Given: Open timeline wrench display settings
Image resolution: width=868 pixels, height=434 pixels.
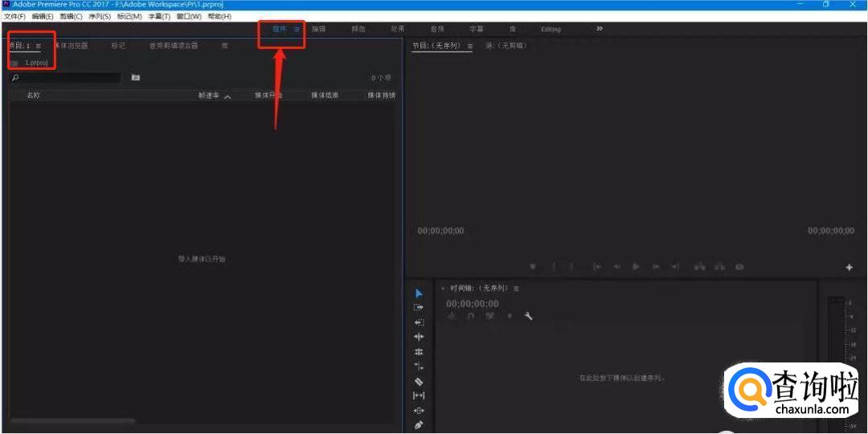Looking at the screenshot, I should 529,317.
